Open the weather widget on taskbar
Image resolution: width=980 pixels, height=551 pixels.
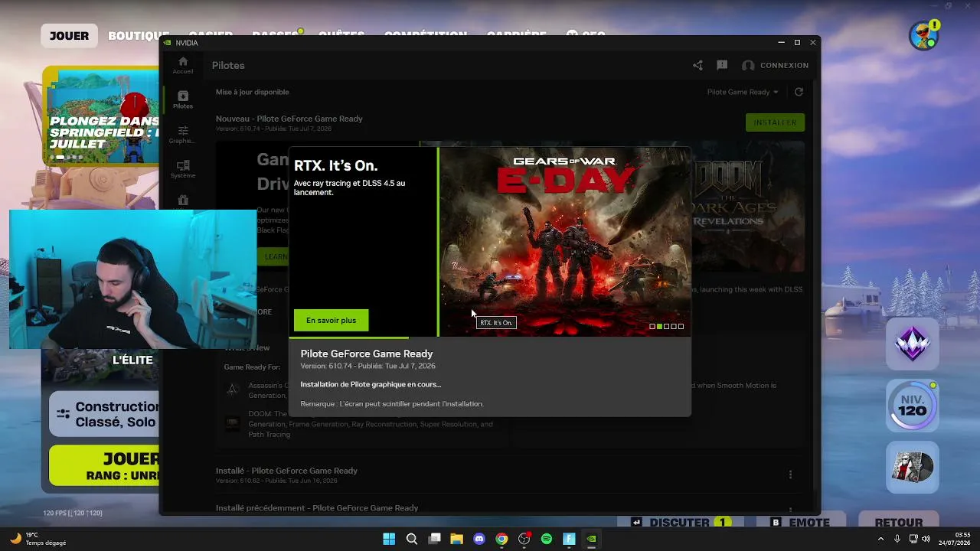(38, 539)
